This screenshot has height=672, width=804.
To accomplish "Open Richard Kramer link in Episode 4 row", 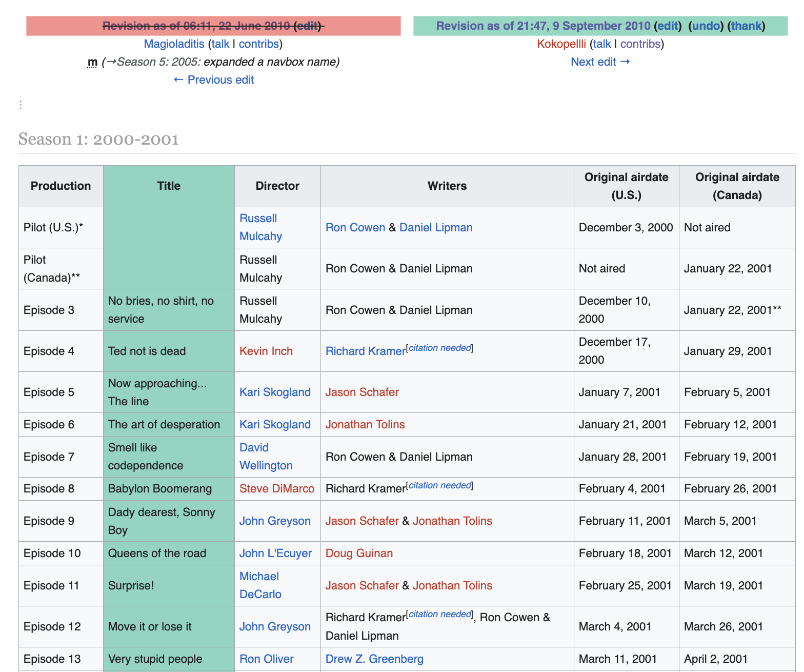I will pos(366,351).
